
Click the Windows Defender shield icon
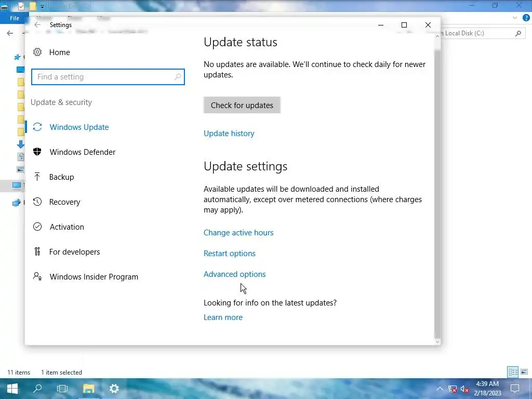click(x=37, y=152)
